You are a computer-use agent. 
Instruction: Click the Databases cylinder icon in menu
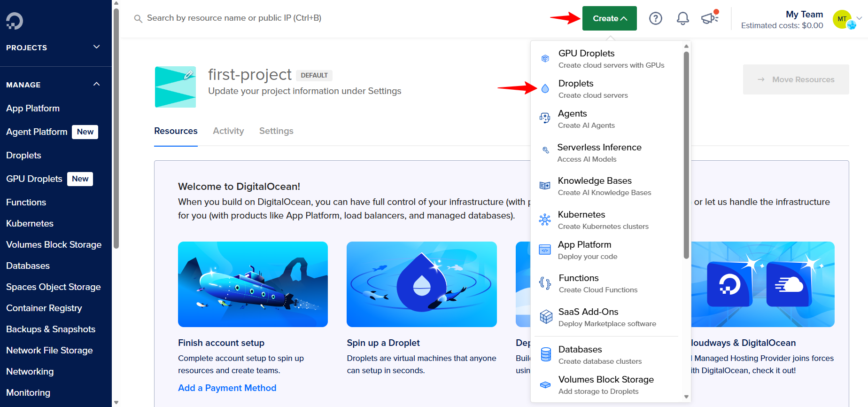546,354
